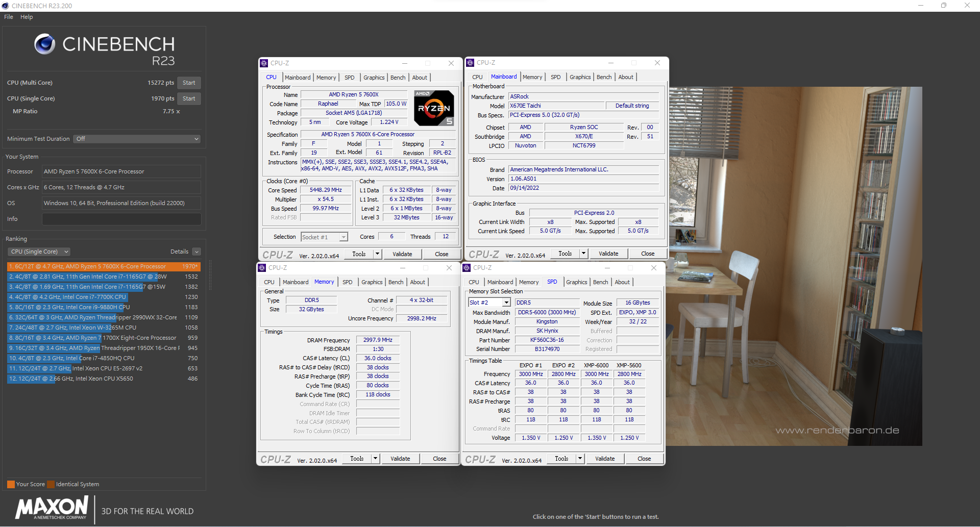The image size is (980, 527).
Task: Switch to Bench tab in CPU window
Action: point(398,78)
